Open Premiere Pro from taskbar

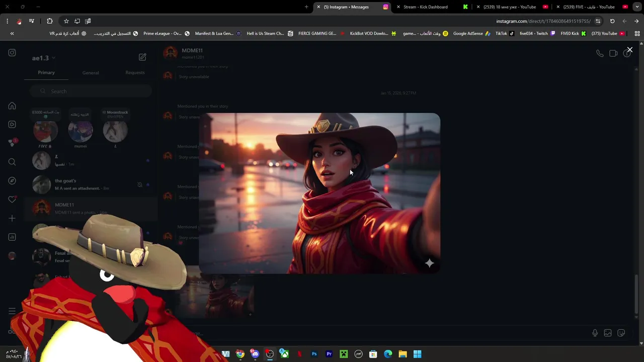click(x=329, y=354)
